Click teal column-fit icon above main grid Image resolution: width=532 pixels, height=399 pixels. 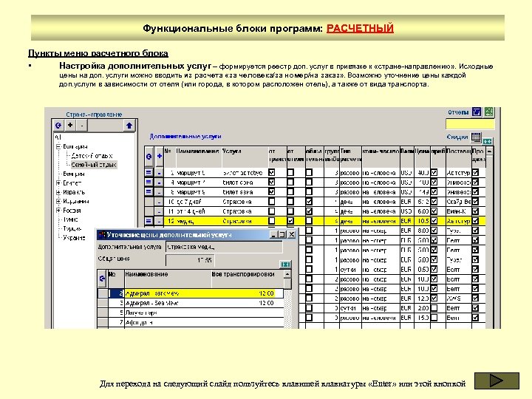(x=488, y=141)
